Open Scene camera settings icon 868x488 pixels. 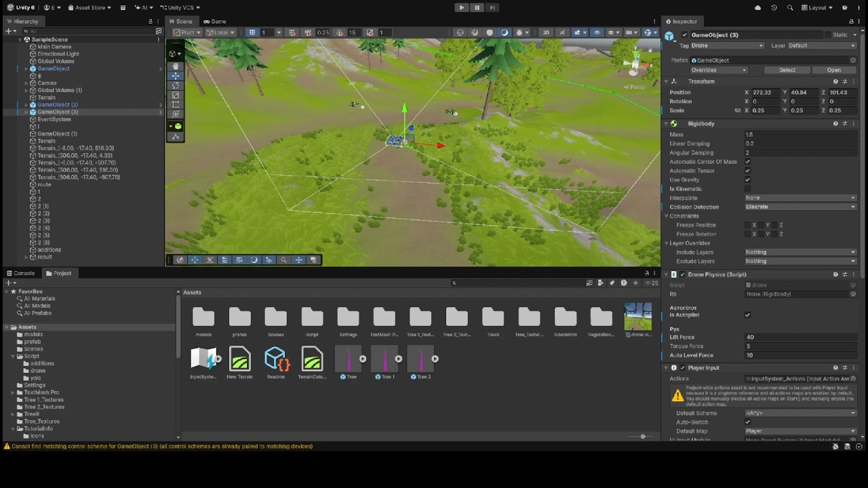click(631, 33)
